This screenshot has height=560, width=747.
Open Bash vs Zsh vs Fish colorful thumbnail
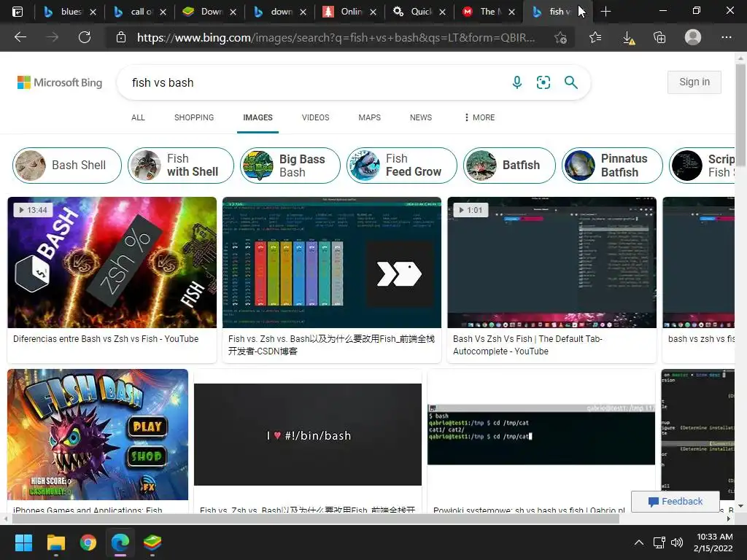click(112, 262)
